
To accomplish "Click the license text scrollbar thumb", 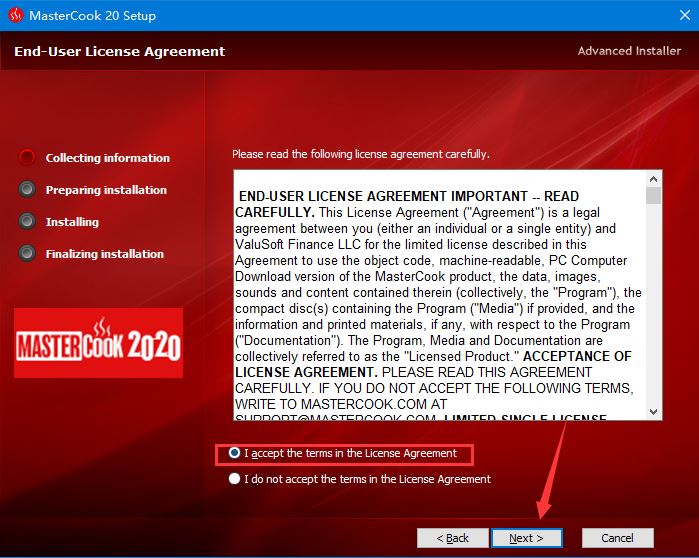I will click(x=654, y=196).
